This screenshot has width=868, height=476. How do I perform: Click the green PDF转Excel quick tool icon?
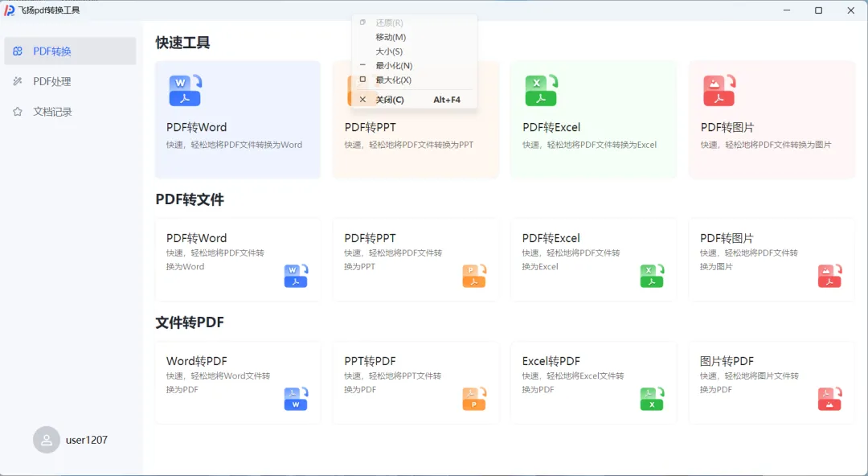(541, 91)
